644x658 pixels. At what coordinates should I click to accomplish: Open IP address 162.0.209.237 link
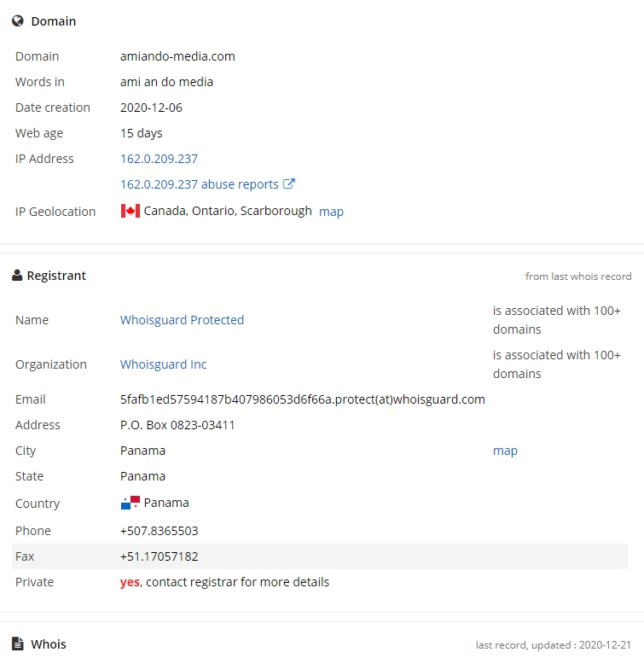(x=159, y=159)
